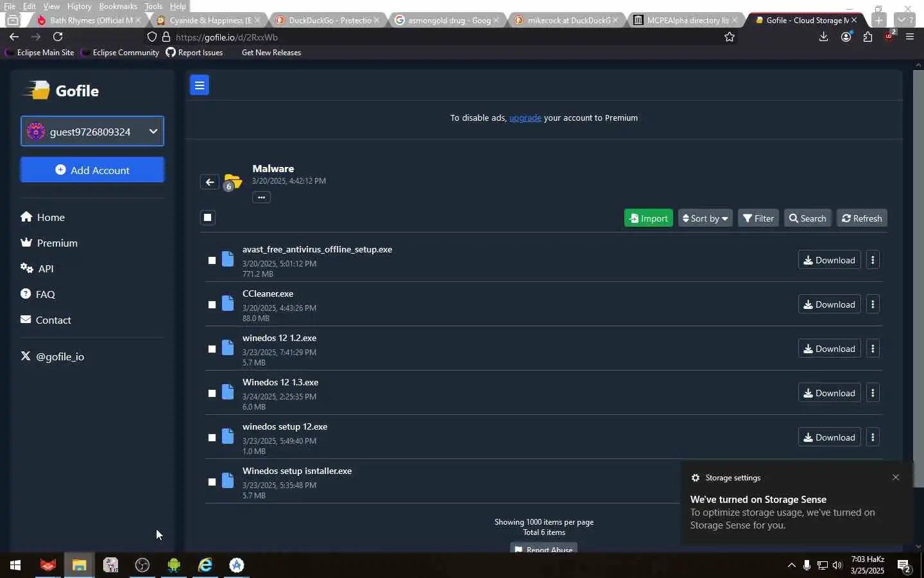The image size is (924, 578).
Task: Click the Search button
Action: (x=808, y=218)
